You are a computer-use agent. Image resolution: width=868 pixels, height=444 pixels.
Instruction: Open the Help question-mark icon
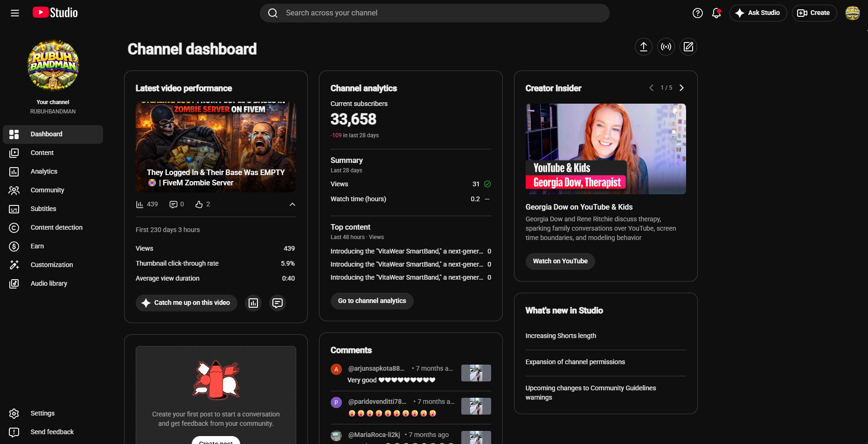(697, 13)
